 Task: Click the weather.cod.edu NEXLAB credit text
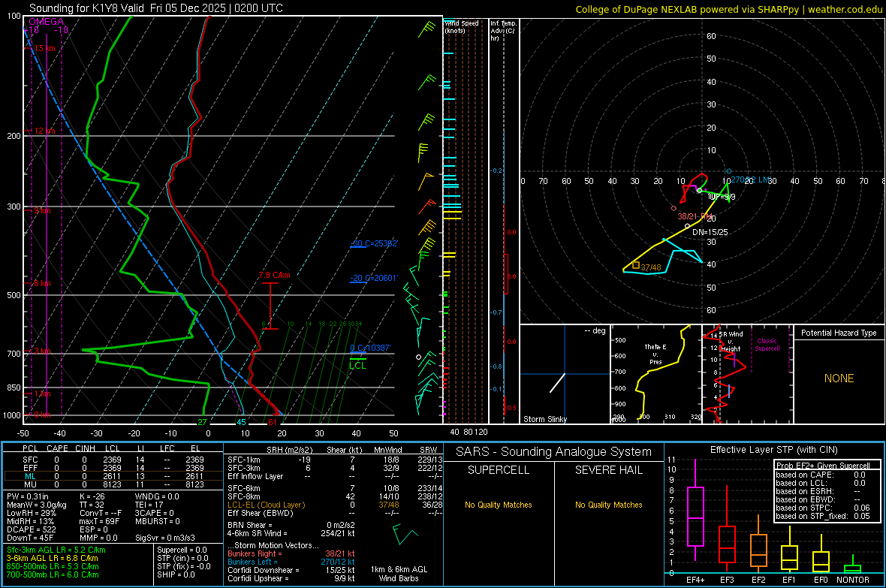click(x=729, y=9)
